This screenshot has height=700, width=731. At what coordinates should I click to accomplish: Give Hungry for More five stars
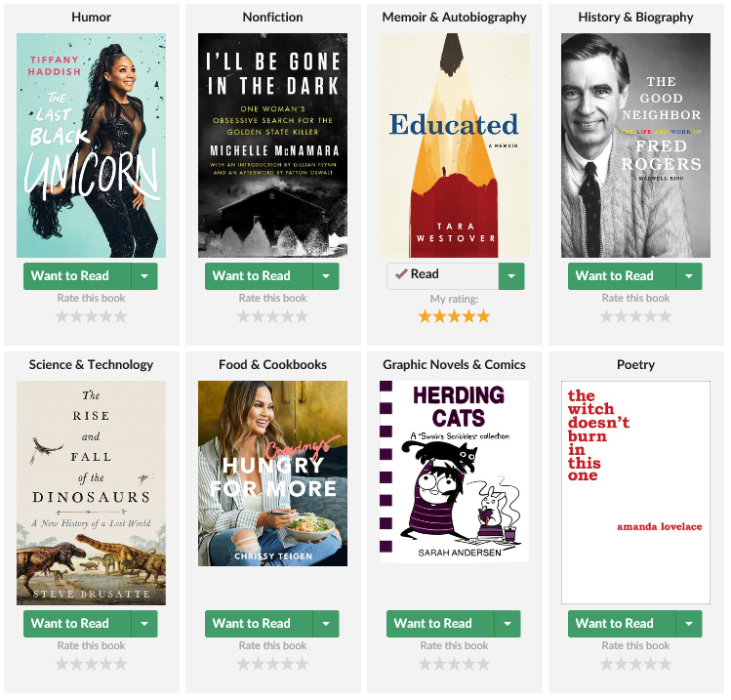click(x=303, y=664)
